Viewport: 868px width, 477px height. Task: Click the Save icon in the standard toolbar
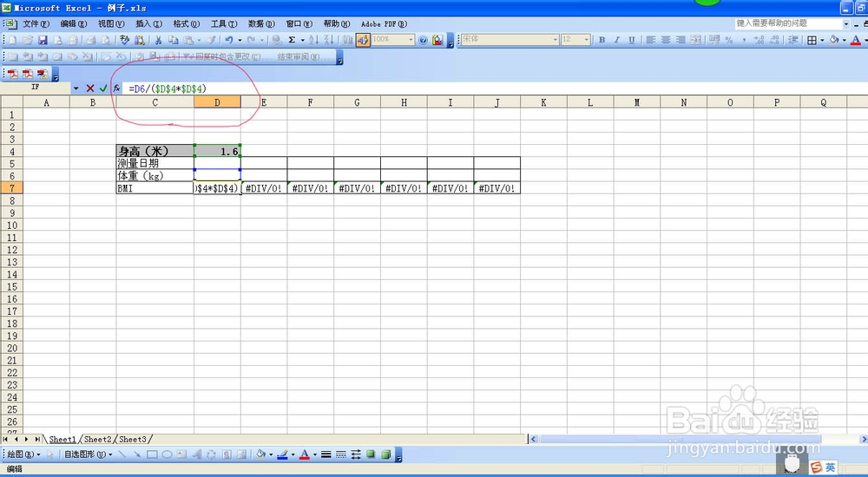pyautogui.click(x=43, y=40)
